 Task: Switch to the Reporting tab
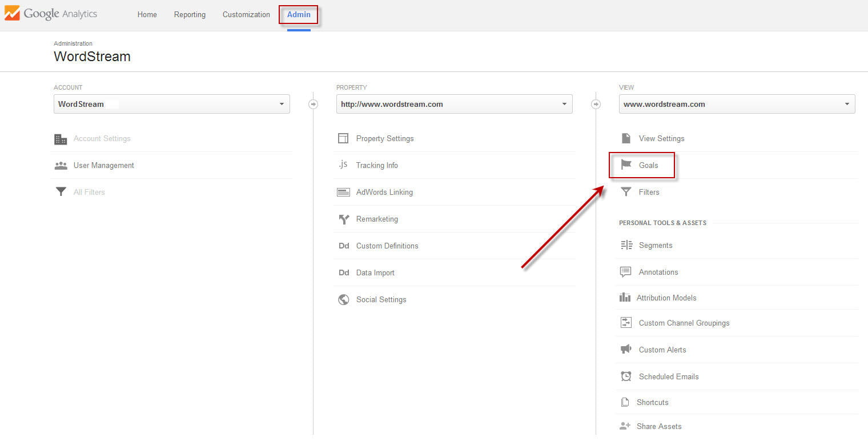click(x=190, y=14)
